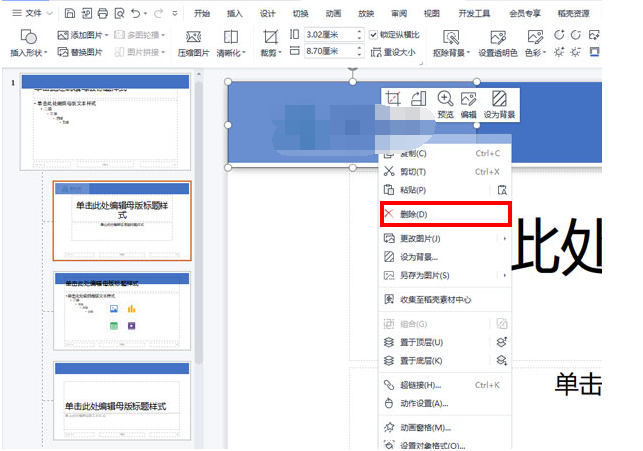This screenshot has height=451, width=643.
Task: Select the layout thumbnail with four content icons
Action: 122,311
